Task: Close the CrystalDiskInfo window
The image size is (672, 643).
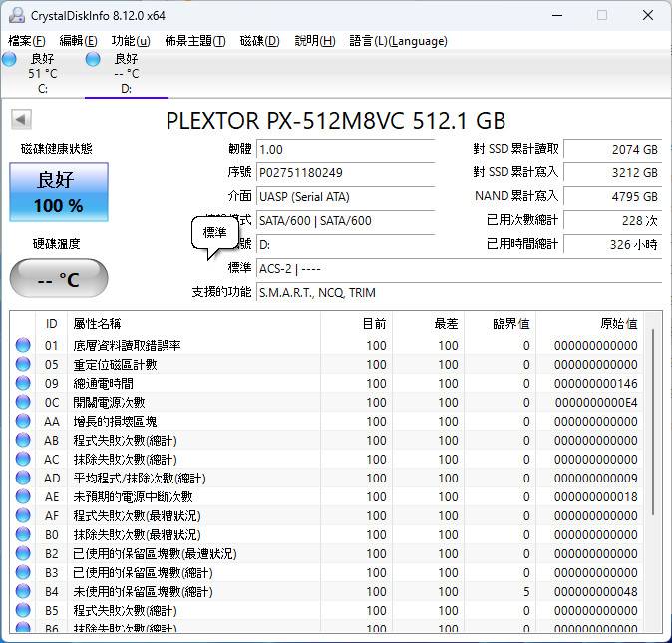Action: tap(648, 15)
